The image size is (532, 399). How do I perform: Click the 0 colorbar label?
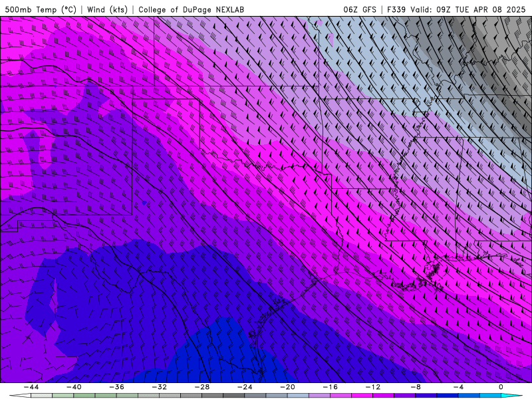[x=501, y=387]
